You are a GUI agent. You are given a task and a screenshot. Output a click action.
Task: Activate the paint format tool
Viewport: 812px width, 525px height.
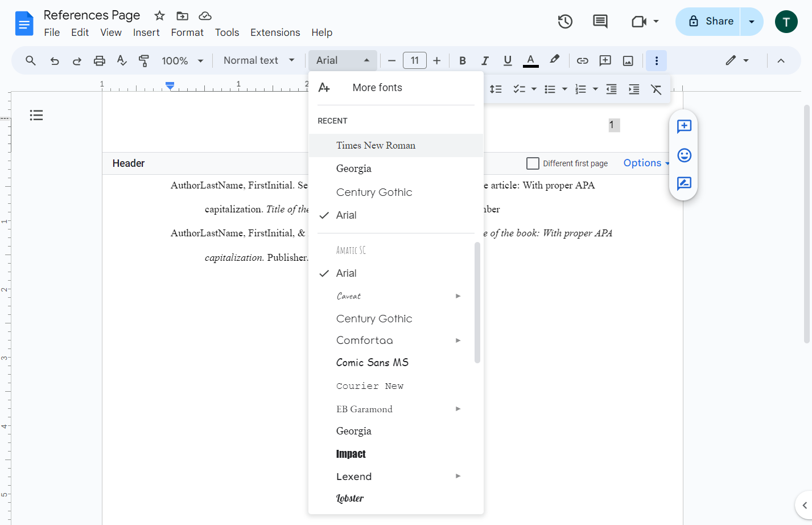tap(144, 60)
